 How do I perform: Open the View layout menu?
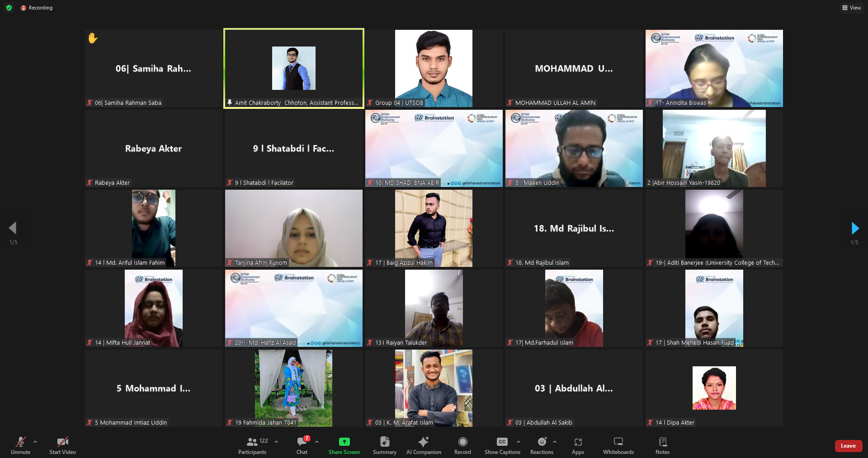click(851, 8)
